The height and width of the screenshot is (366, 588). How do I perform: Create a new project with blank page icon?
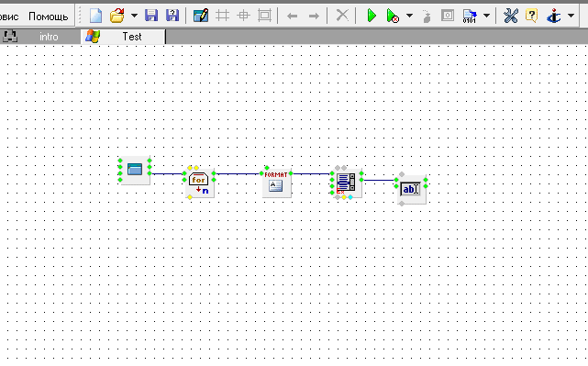96,16
